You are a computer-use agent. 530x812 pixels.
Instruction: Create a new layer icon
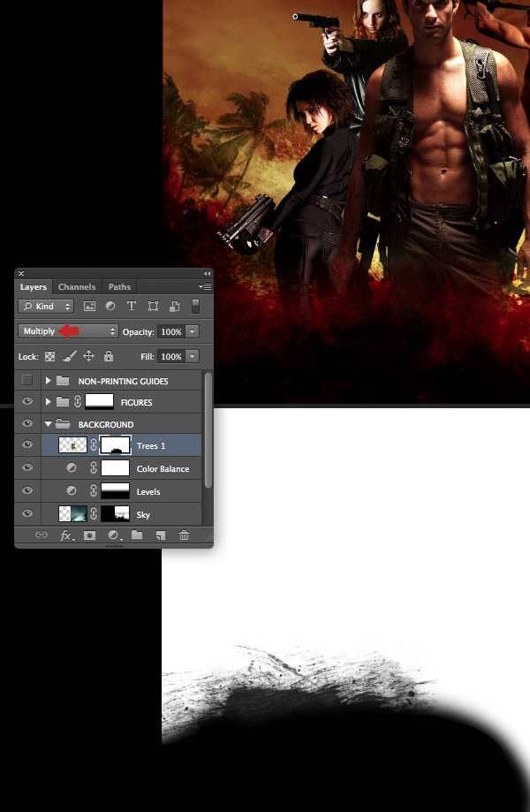161,535
